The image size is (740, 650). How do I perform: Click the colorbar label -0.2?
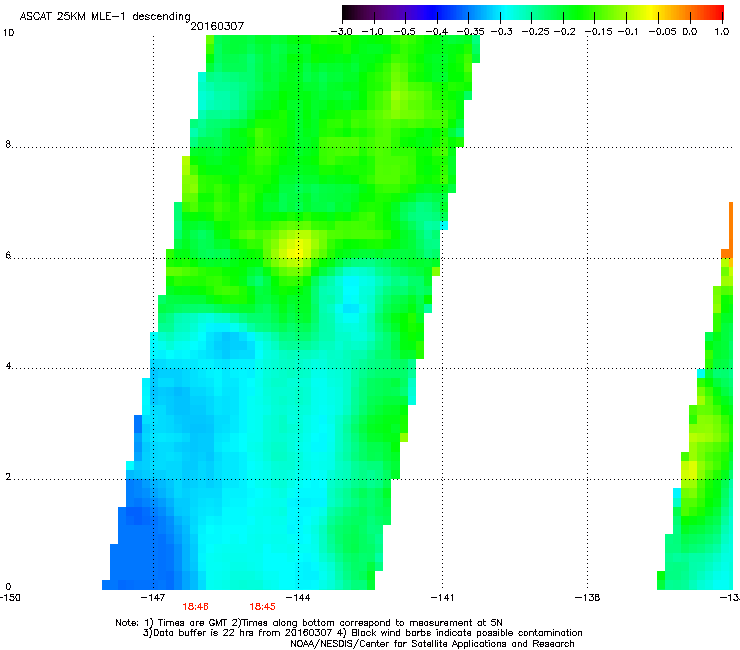pyautogui.click(x=565, y=32)
